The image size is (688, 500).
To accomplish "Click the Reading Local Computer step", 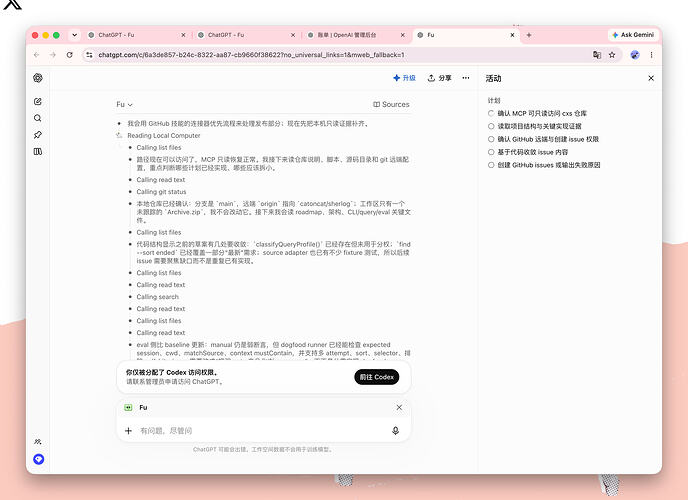I will (x=164, y=136).
